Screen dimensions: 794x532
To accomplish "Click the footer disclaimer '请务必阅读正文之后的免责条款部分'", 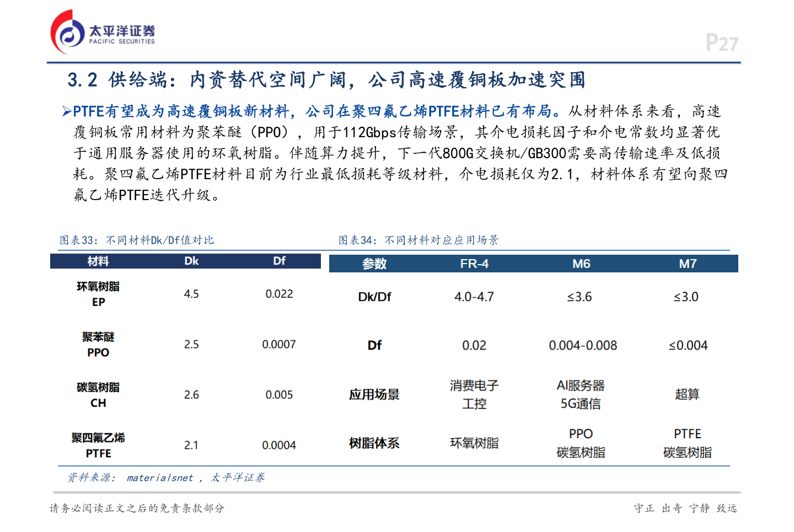I will coord(137,508).
